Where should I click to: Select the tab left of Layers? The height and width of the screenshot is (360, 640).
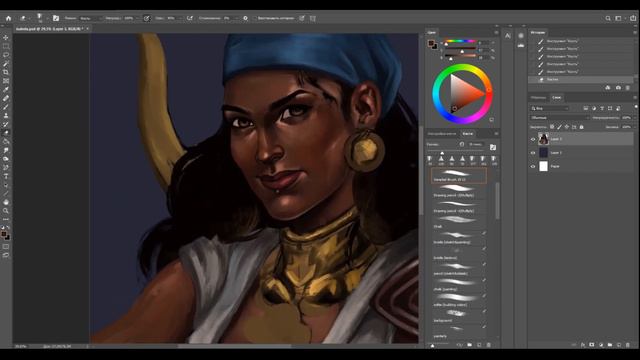point(539,98)
